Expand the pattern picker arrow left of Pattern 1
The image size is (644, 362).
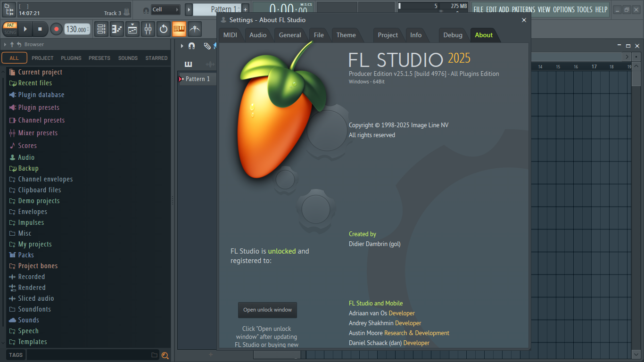(x=189, y=9)
